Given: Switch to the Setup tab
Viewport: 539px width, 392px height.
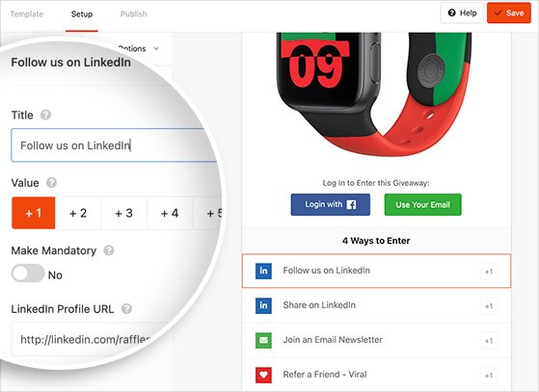Looking at the screenshot, I should click(82, 14).
